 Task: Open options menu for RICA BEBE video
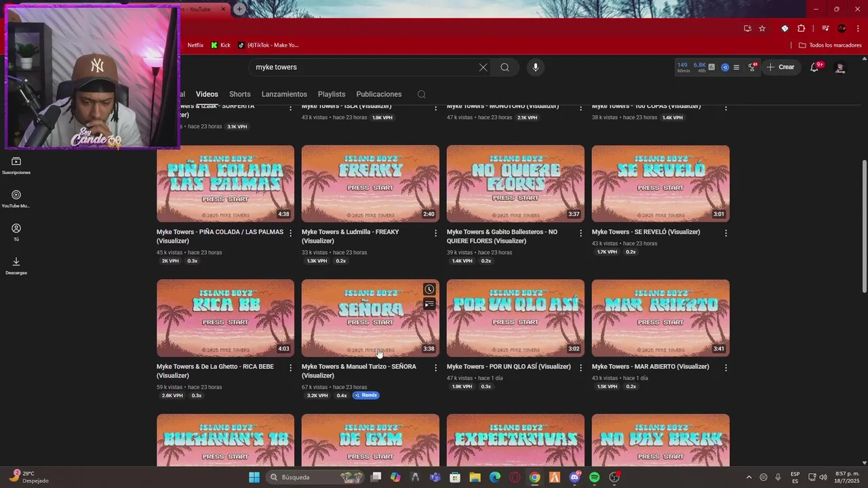(290, 368)
